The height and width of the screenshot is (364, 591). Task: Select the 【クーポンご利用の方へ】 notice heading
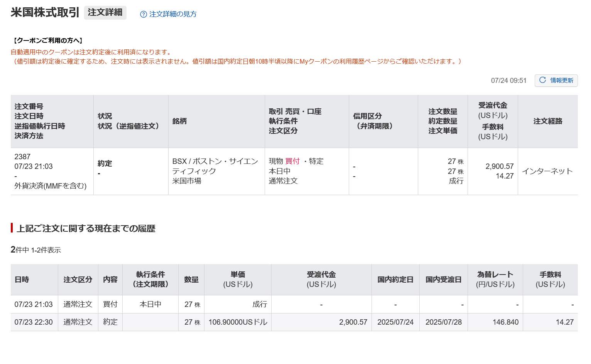click(48, 40)
